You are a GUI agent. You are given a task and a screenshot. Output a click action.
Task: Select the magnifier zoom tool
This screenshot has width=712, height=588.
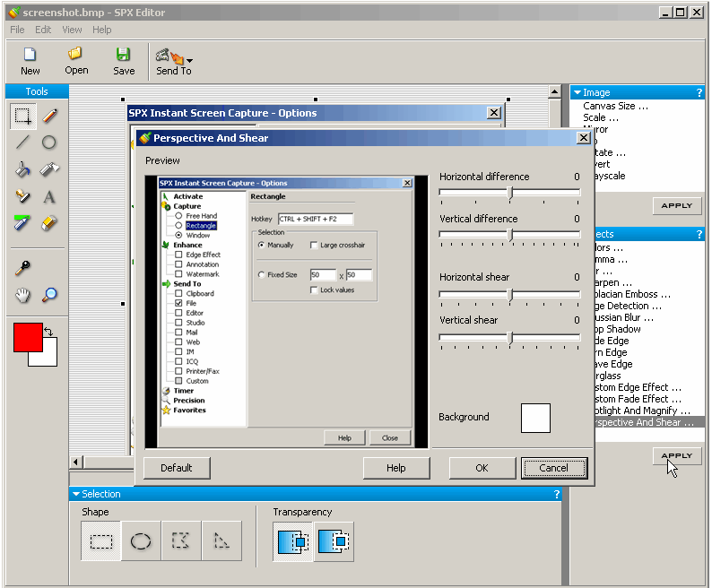point(49,295)
